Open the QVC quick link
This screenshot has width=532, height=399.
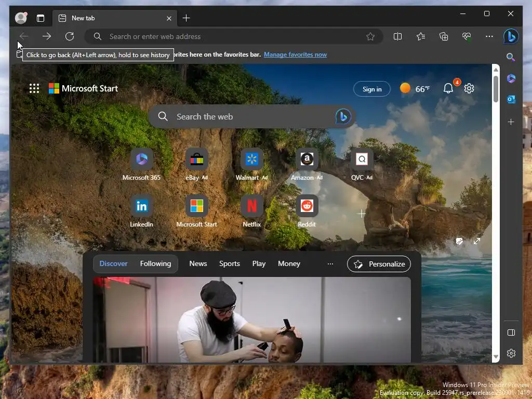pyautogui.click(x=362, y=165)
